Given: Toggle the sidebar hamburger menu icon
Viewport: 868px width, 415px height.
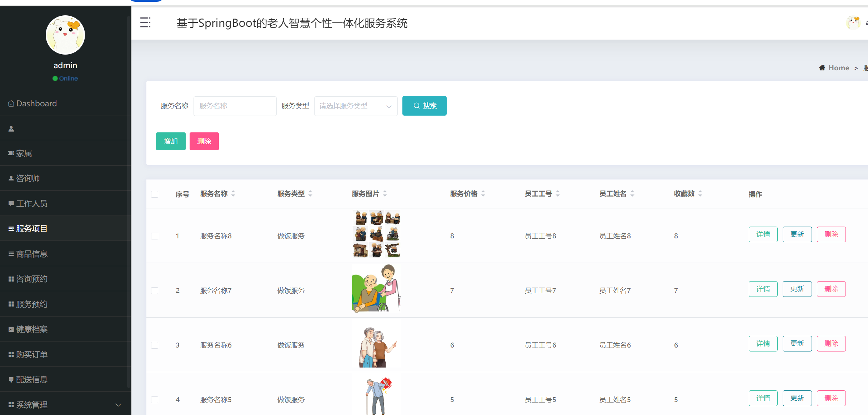Looking at the screenshot, I should [146, 22].
